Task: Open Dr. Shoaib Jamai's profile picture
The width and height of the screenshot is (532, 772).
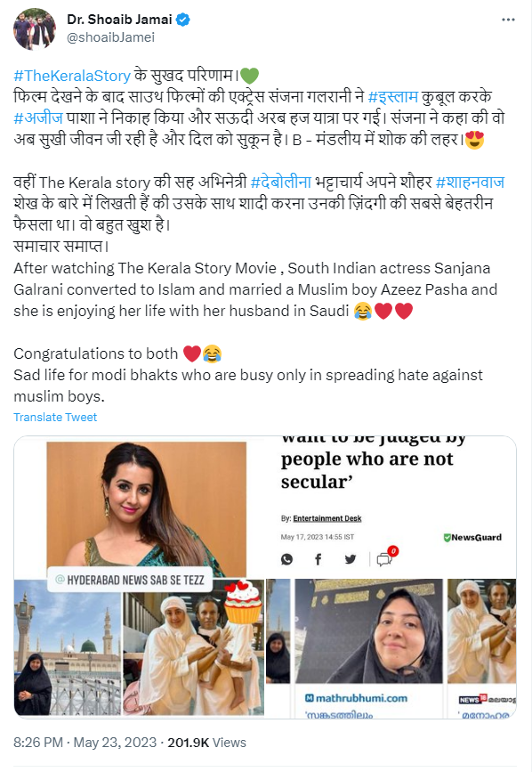Action: (35, 28)
